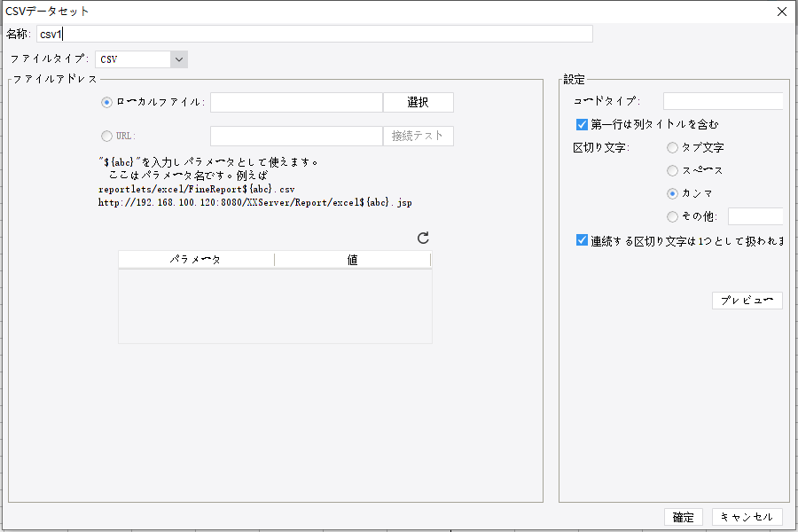
Task: Click the 確定 button to confirm
Action: click(683, 517)
